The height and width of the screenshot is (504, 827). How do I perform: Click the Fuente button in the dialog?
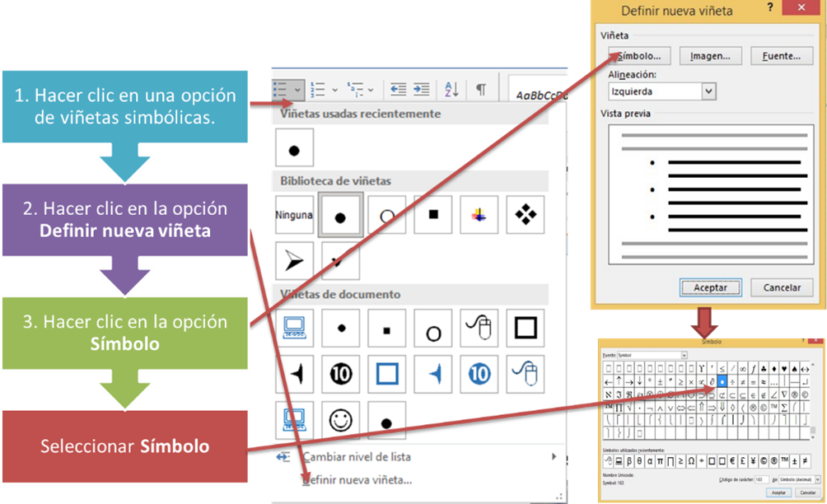(x=782, y=56)
